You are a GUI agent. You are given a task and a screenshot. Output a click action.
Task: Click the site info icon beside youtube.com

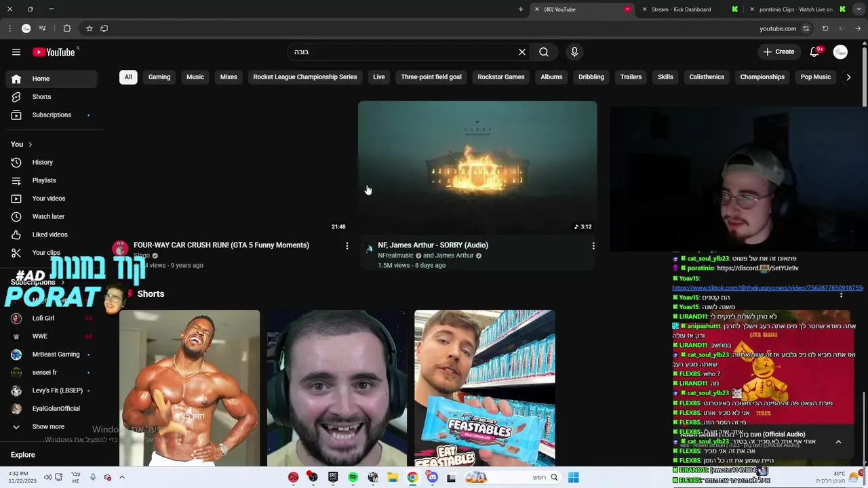(x=806, y=28)
